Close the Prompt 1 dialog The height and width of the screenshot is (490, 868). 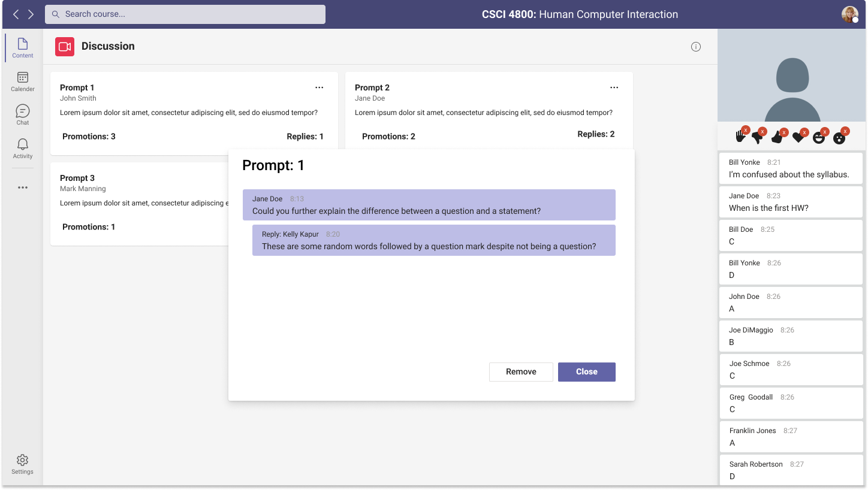(586, 372)
